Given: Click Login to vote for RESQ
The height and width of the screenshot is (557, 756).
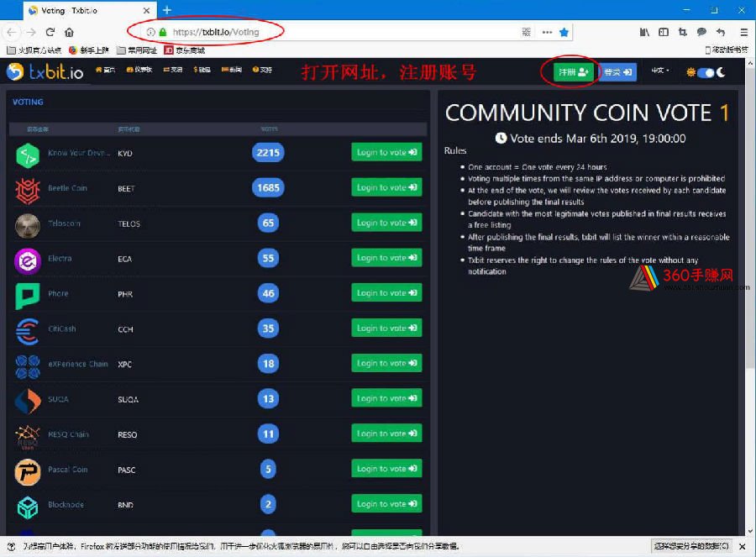Looking at the screenshot, I should point(386,434).
